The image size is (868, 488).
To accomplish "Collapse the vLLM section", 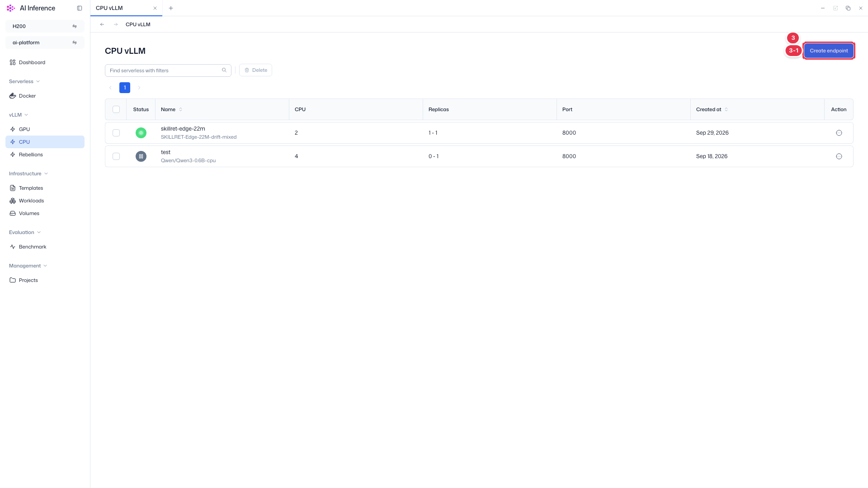I will pos(19,115).
